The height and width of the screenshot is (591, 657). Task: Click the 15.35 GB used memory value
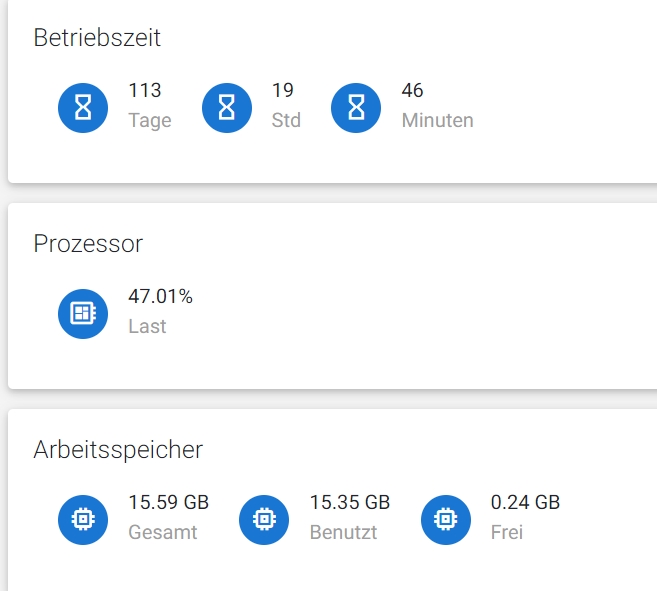coord(350,502)
